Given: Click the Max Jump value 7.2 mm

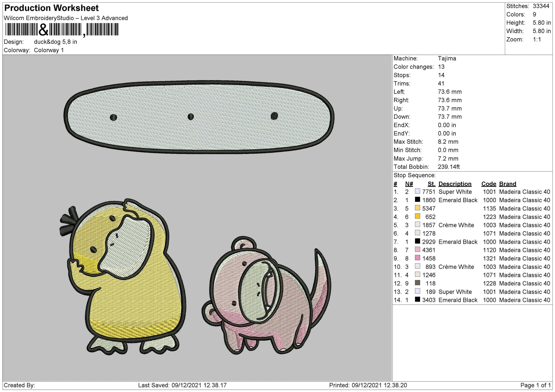Looking at the screenshot, I should coord(448,159).
